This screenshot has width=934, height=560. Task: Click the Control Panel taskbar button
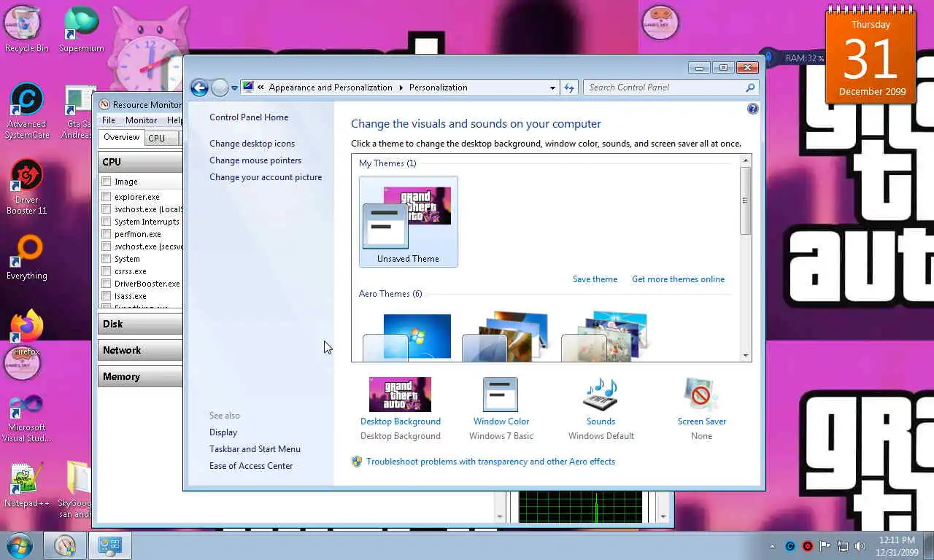110,545
